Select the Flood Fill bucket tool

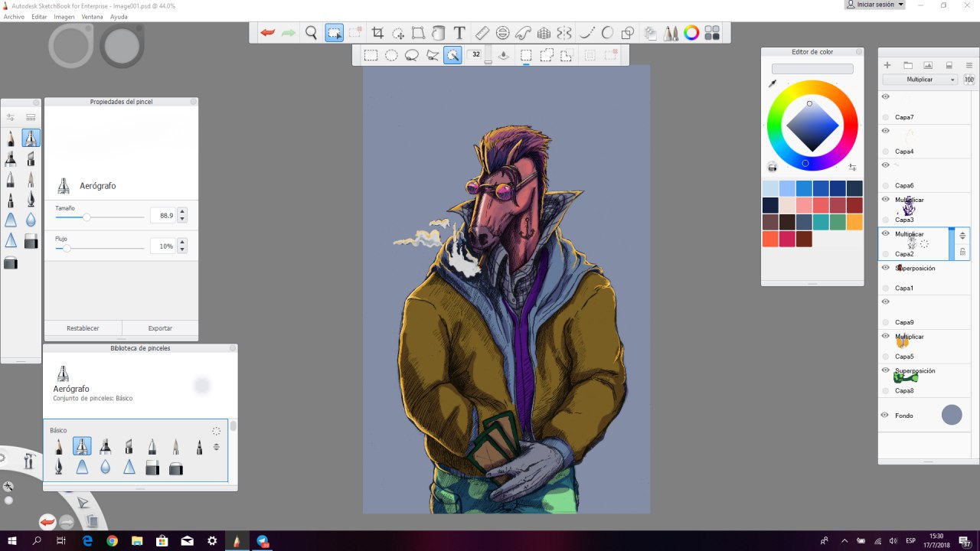[x=439, y=33]
